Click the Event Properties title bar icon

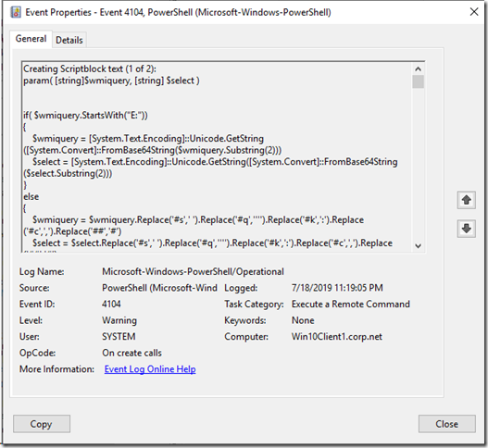point(16,12)
